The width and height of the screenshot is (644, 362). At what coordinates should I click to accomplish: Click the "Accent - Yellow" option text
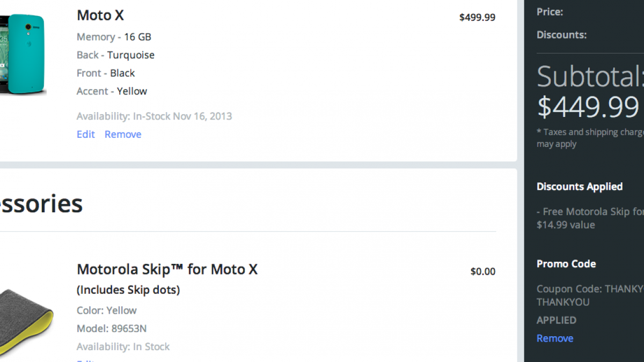pyautogui.click(x=112, y=91)
